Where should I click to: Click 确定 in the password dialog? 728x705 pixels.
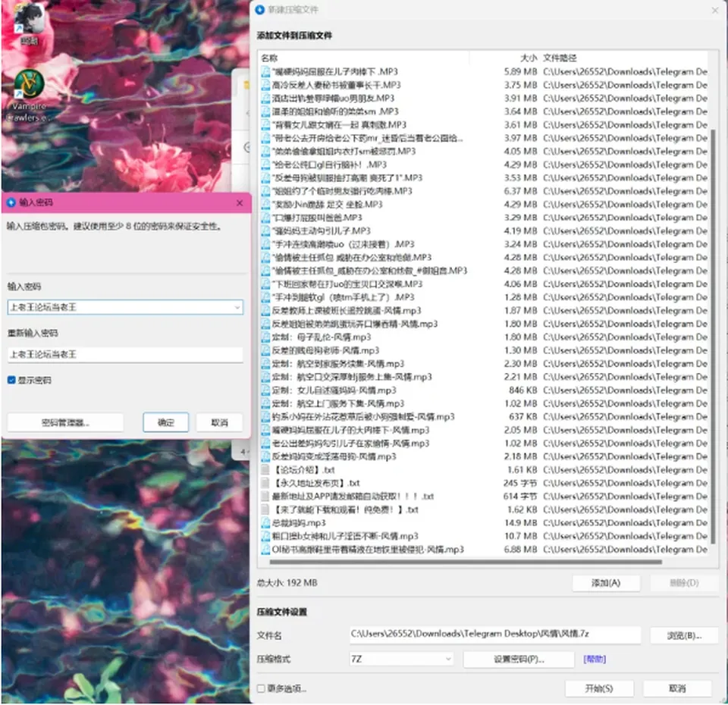tap(166, 422)
